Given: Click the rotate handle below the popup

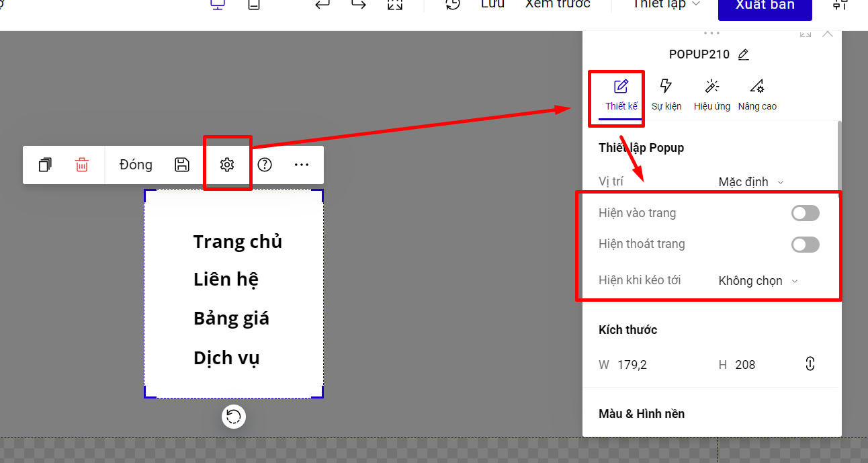Looking at the screenshot, I should [234, 417].
